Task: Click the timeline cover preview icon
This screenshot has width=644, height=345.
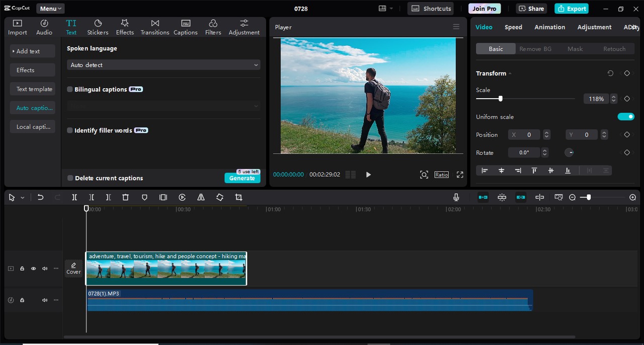Action: 558,197
